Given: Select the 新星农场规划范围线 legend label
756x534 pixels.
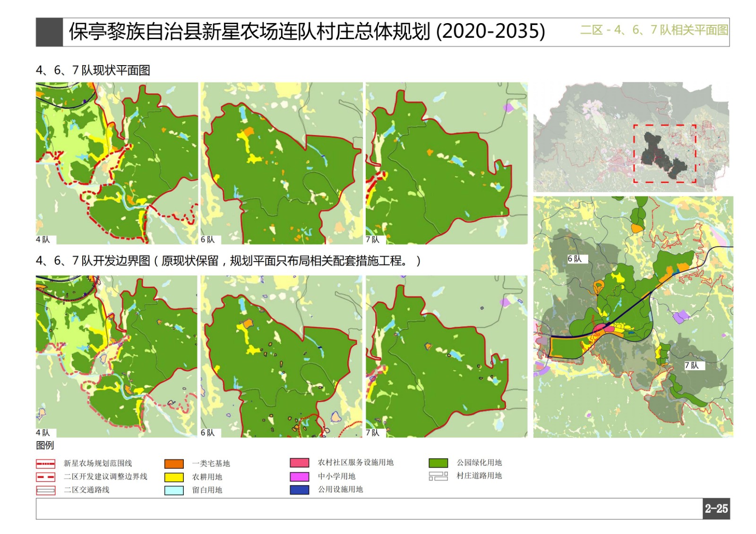Looking at the screenshot, I should [98, 463].
